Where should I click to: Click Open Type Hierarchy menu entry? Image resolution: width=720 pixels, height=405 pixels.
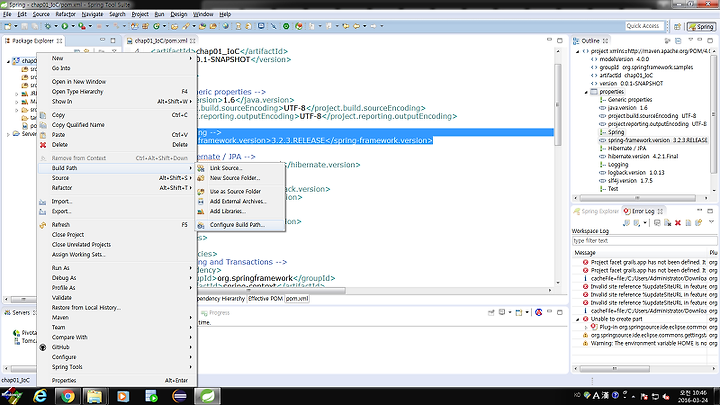[x=117, y=92]
